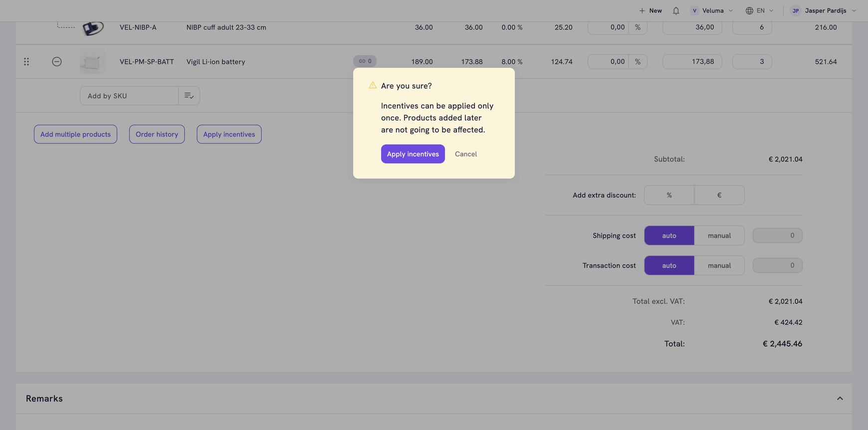Collapse the Remarks section
The width and height of the screenshot is (868, 430).
(840, 399)
